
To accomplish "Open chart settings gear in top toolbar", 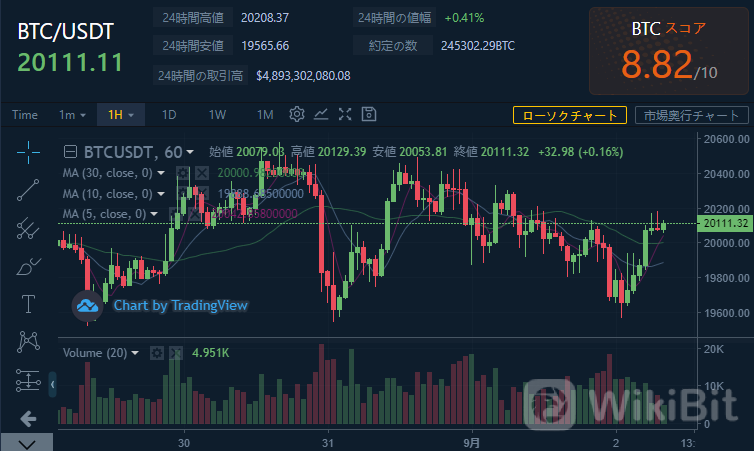I will [296, 114].
